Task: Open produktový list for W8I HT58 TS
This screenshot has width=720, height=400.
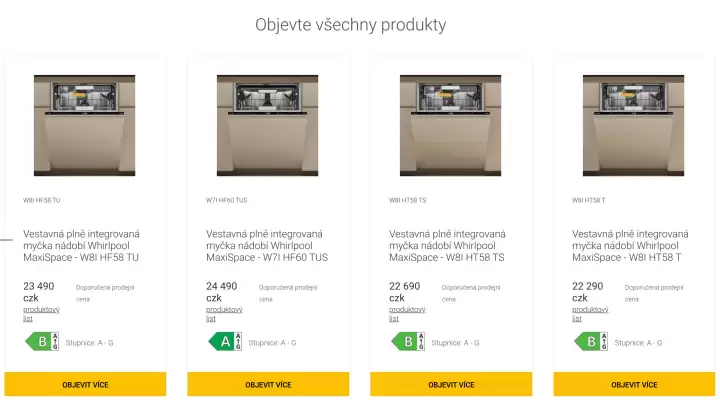Action: pos(407,314)
